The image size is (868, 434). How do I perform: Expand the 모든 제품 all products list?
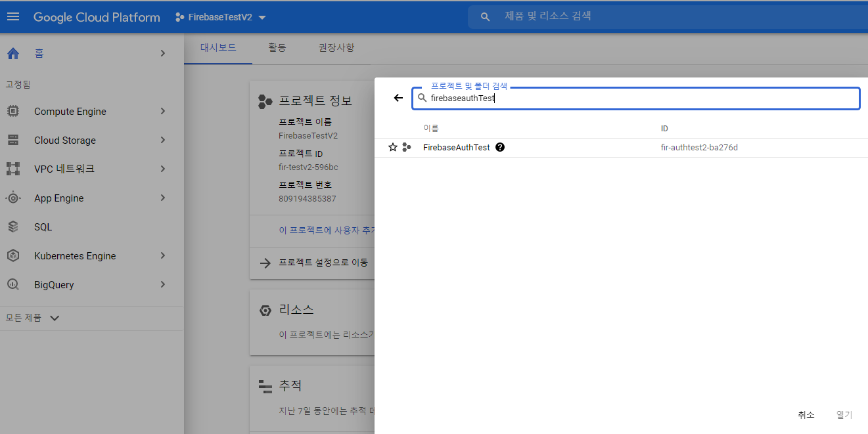click(x=33, y=318)
